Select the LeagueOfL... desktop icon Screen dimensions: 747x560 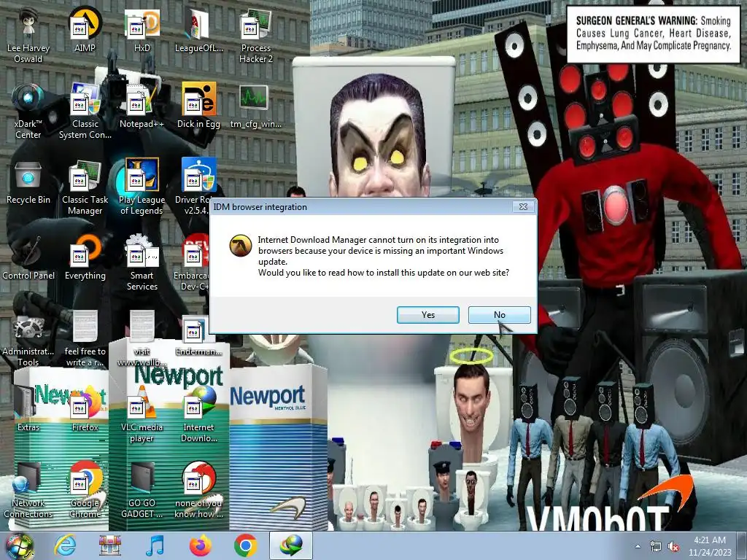198,29
